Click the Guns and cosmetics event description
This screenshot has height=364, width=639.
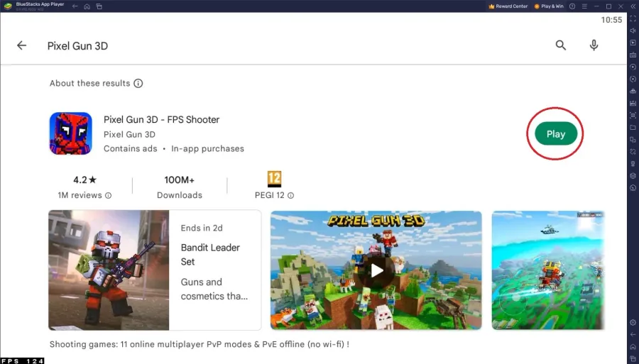214,289
